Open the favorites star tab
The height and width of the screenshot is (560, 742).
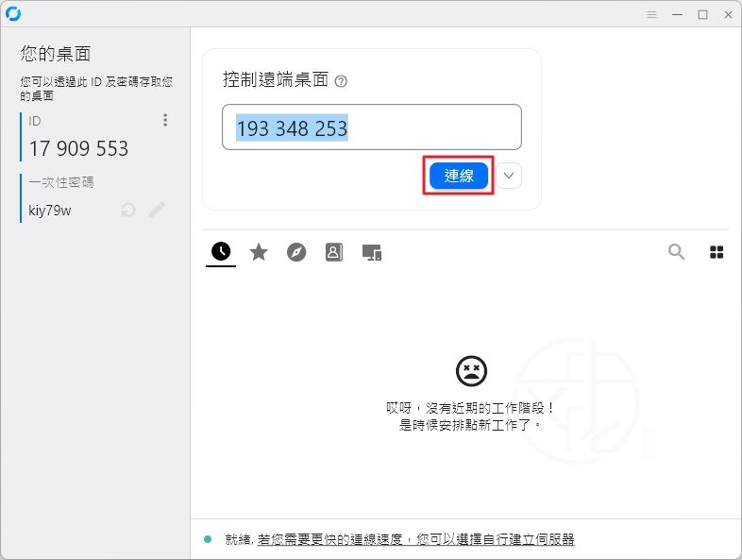[259, 252]
